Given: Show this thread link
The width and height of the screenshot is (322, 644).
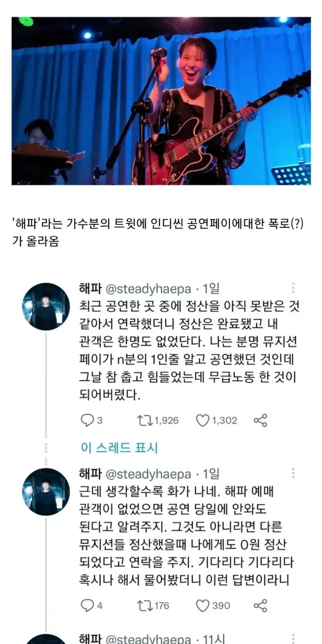Looking at the screenshot, I should (119, 447).
